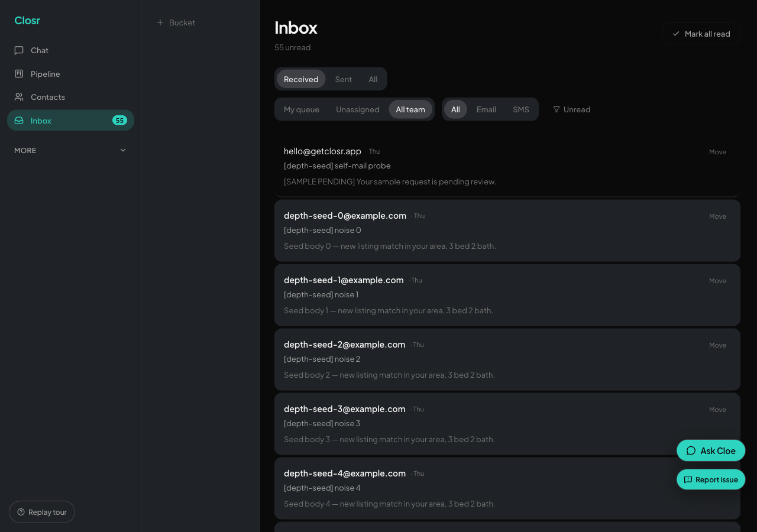Image resolution: width=757 pixels, height=532 pixels.
Task: Open the Ask Cloe assistant
Action: tap(711, 450)
